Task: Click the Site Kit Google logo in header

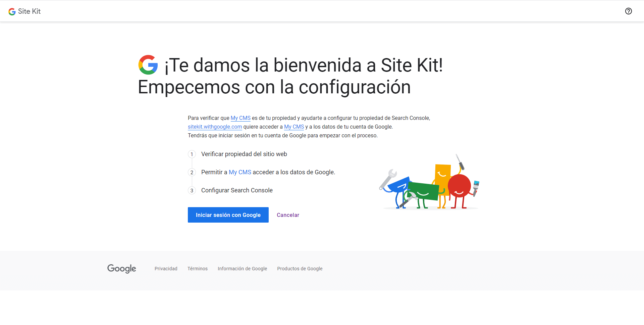Action: coord(12,11)
